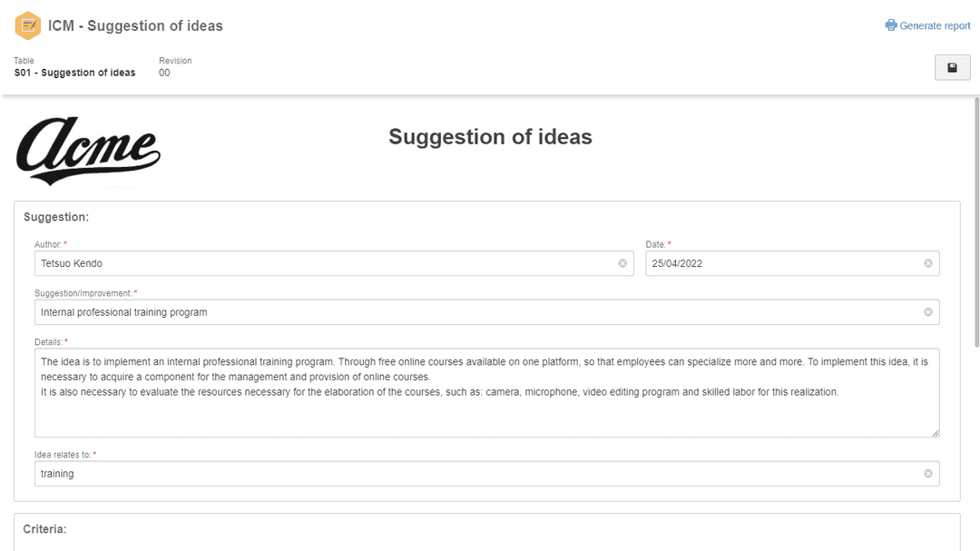Click inside the Details text area
Viewport: 980px width, 551px height.
(487, 393)
